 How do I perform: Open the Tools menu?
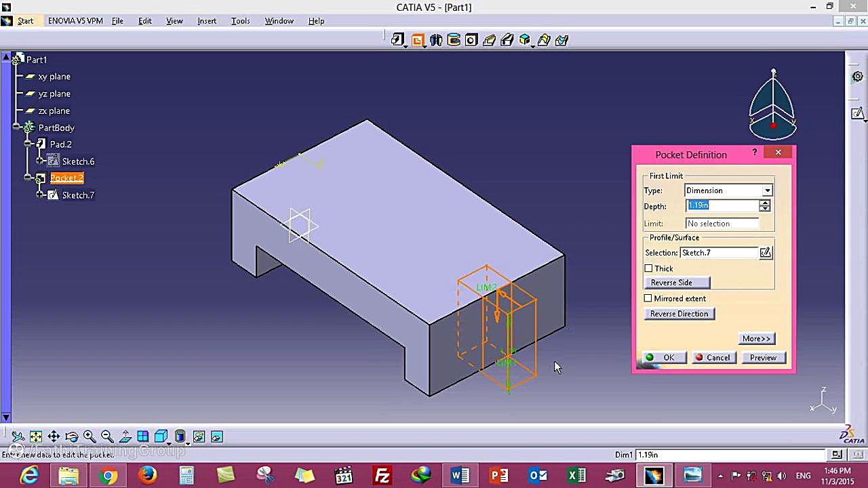point(241,21)
